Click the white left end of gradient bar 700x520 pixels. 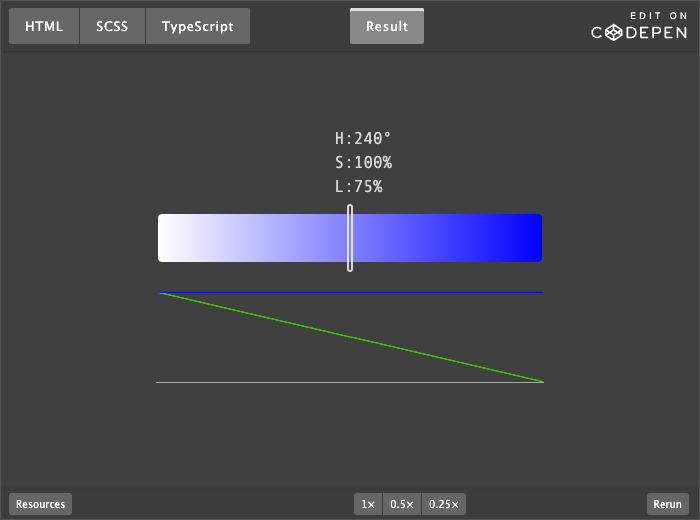click(172, 238)
